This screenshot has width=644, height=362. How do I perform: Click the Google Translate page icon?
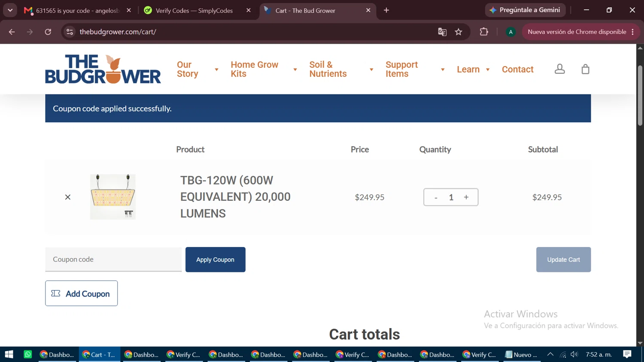(442, 32)
